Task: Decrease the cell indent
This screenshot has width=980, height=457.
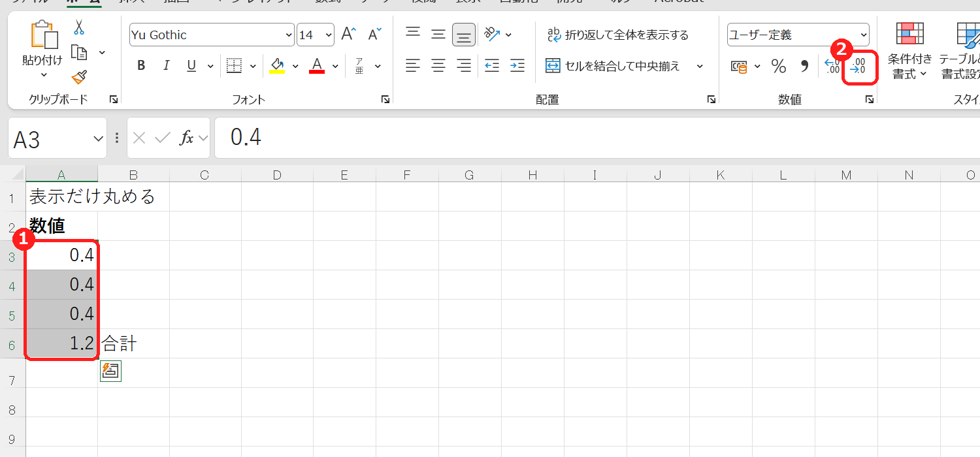Action: point(492,66)
